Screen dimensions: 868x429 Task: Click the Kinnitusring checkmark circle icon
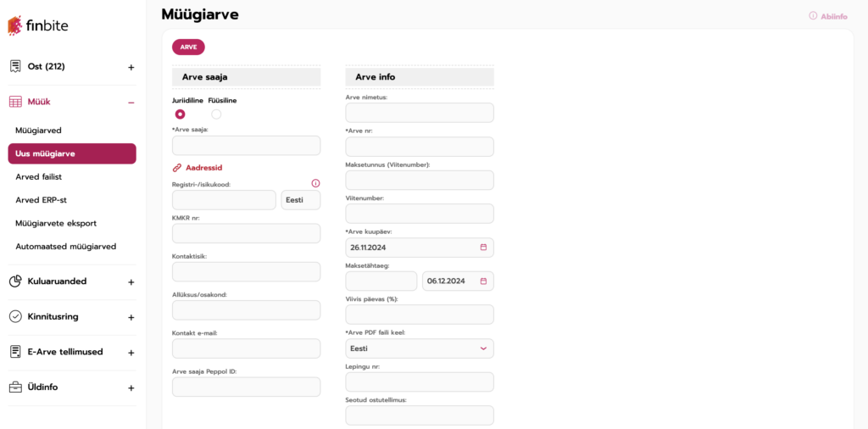(x=15, y=316)
